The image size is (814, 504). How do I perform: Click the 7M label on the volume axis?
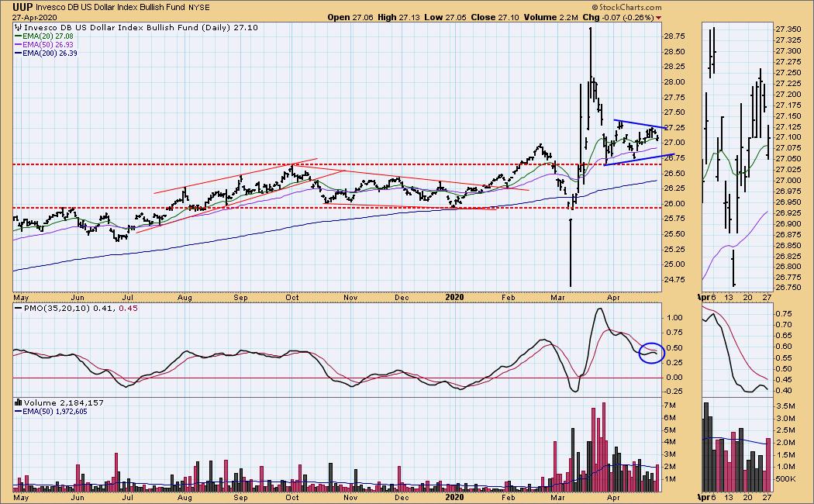click(670, 406)
